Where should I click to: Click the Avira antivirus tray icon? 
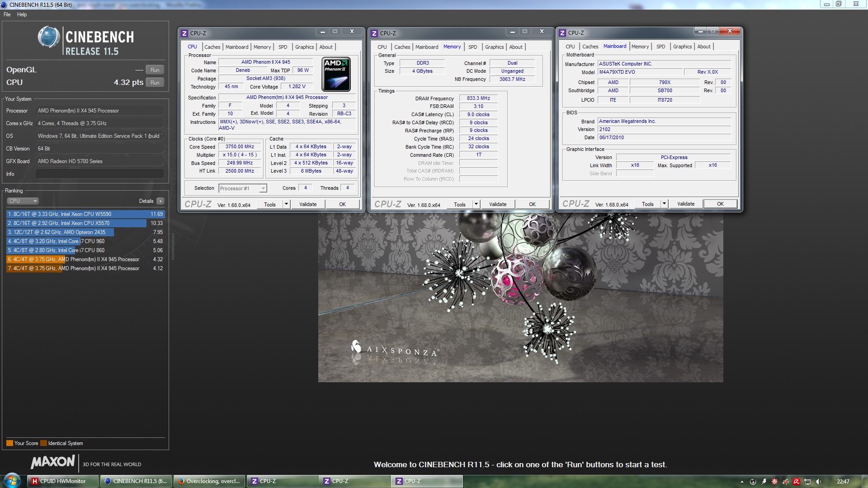(797, 482)
